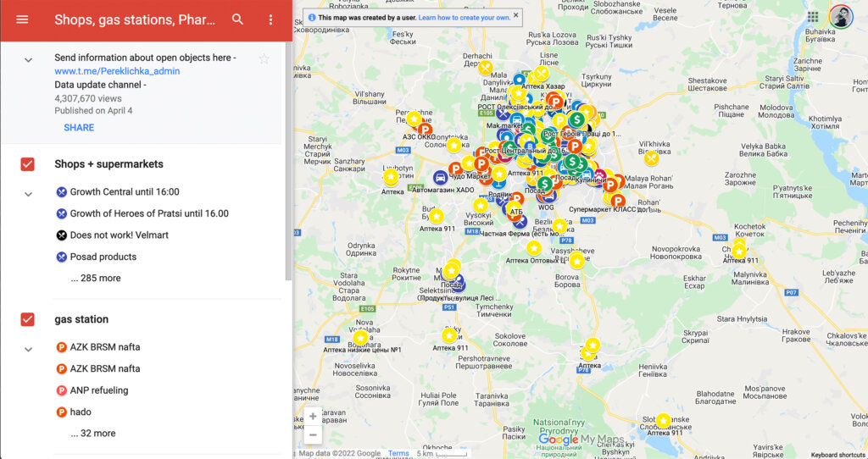Image resolution: width=868 pixels, height=459 pixels.
Task: Click the user profile avatar
Action: pyautogui.click(x=840, y=17)
